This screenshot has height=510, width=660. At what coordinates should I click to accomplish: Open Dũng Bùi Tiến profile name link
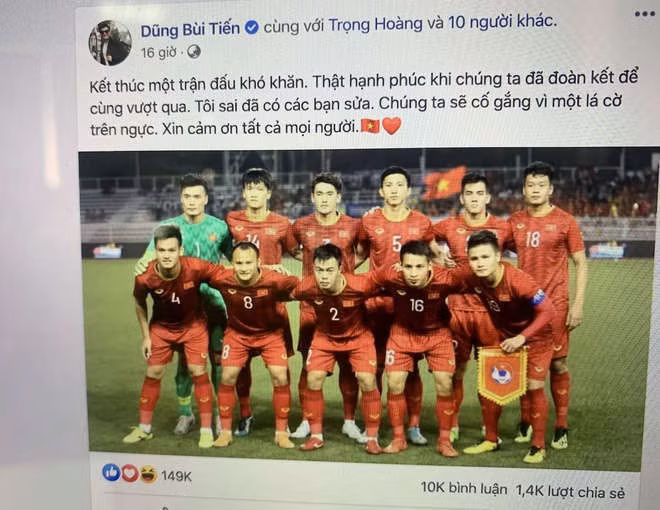click(x=190, y=29)
